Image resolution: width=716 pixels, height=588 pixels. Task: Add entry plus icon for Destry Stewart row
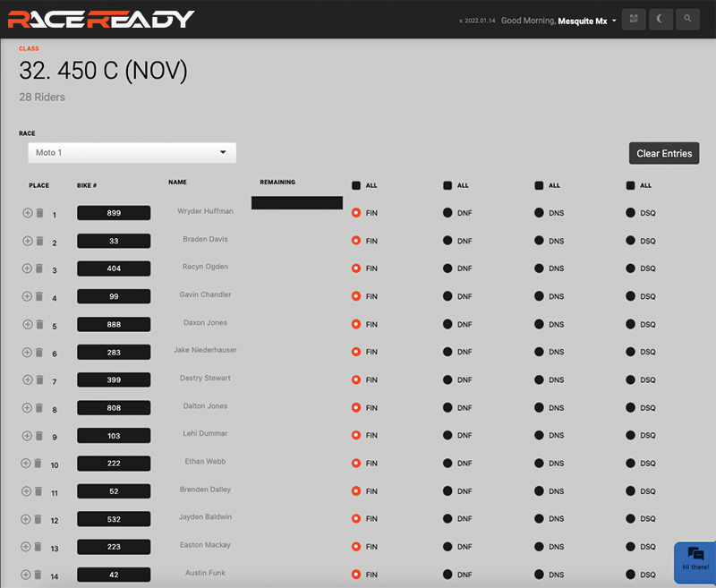click(x=28, y=379)
